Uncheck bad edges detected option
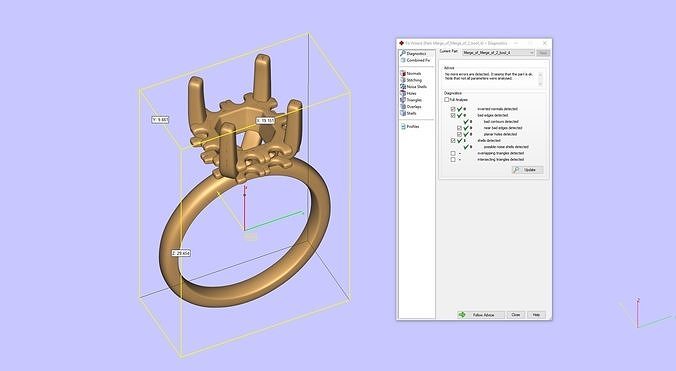This screenshot has width=676, height=371. [x=453, y=115]
